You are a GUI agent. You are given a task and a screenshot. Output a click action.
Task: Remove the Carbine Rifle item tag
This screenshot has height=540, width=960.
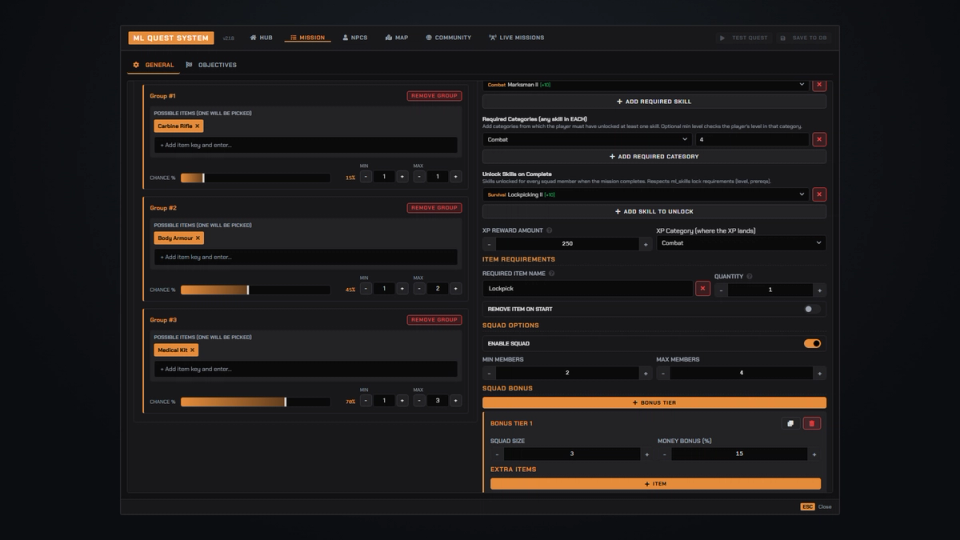click(x=197, y=126)
